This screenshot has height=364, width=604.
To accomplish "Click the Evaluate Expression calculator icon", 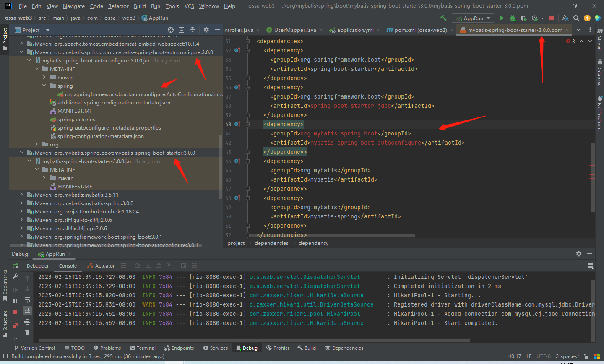I will [184, 265].
